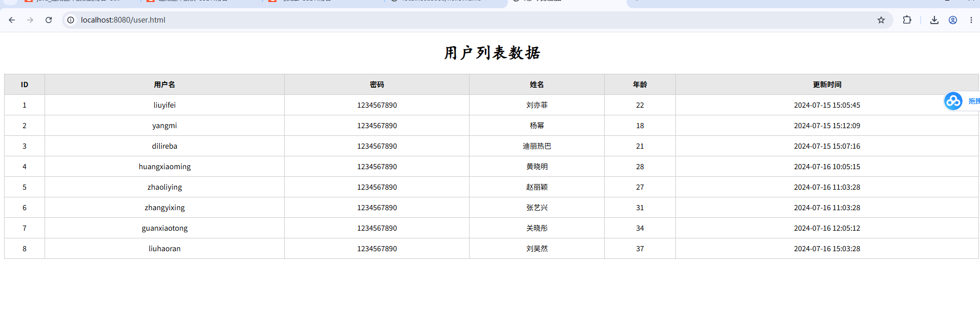The height and width of the screenshot is (324, 980).
Task: Select username cell yangmi
Action: (x=164, y=126)
